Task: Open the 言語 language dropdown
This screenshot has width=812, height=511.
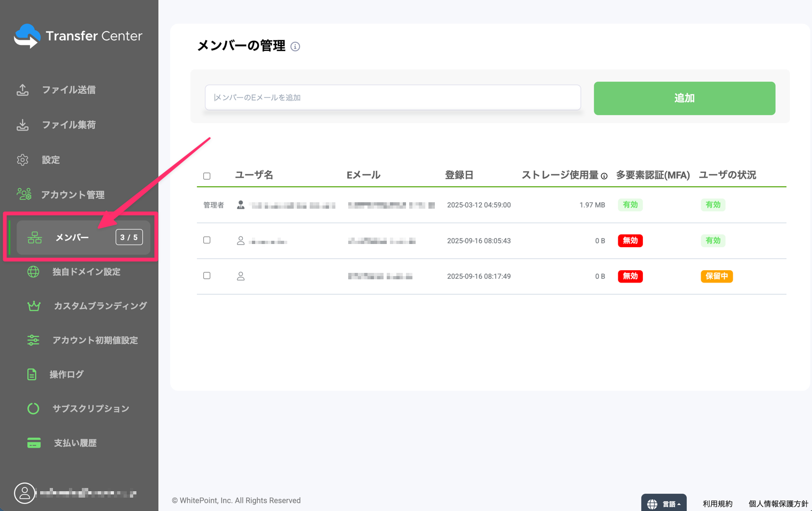Action: pyautogui.click(x=663, y=502)
